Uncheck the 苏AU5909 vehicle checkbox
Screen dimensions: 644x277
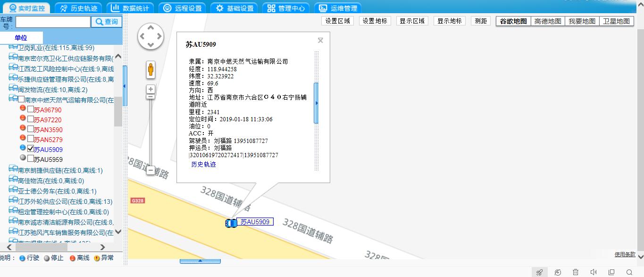(31, 149)
